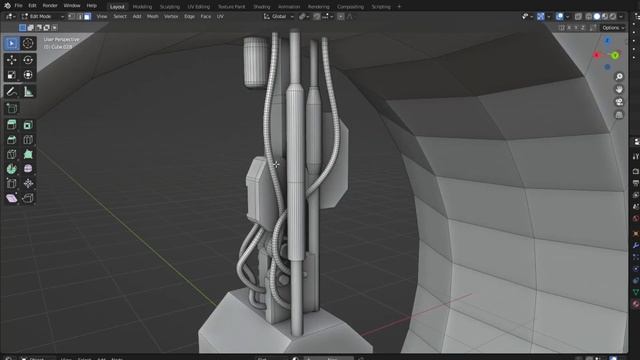Click the pan view hand icon
The width and height of the screenshot is (640, 360).
click(619, 89)
